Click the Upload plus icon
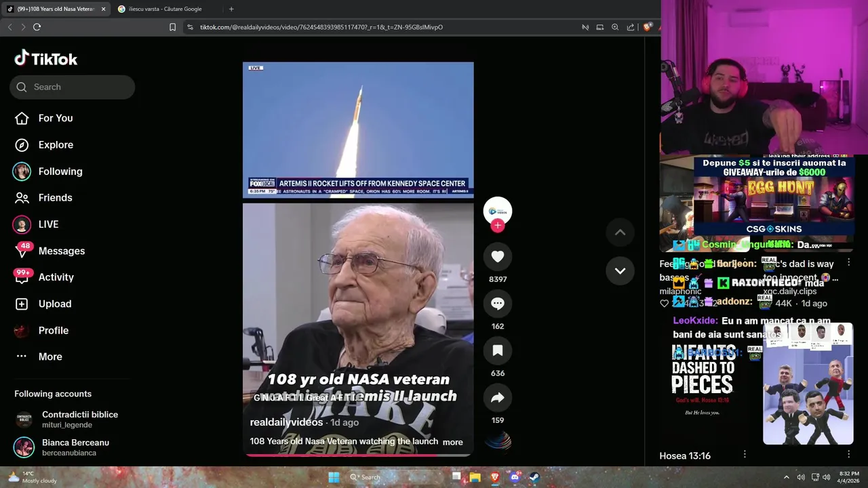 click(22, 304)
